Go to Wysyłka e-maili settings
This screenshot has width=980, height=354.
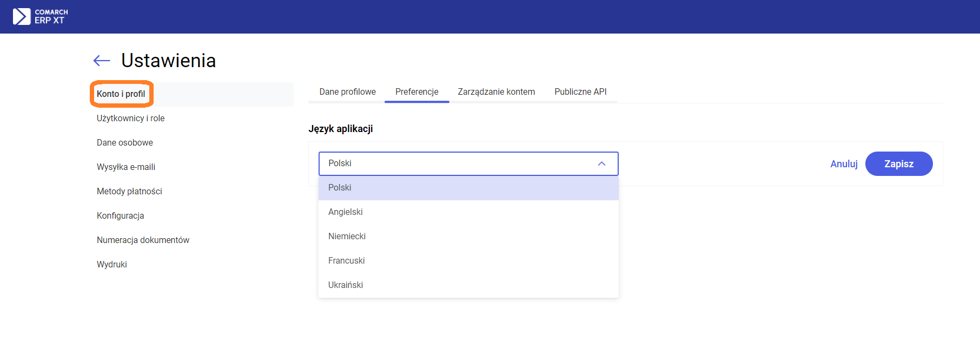point(126,167)
